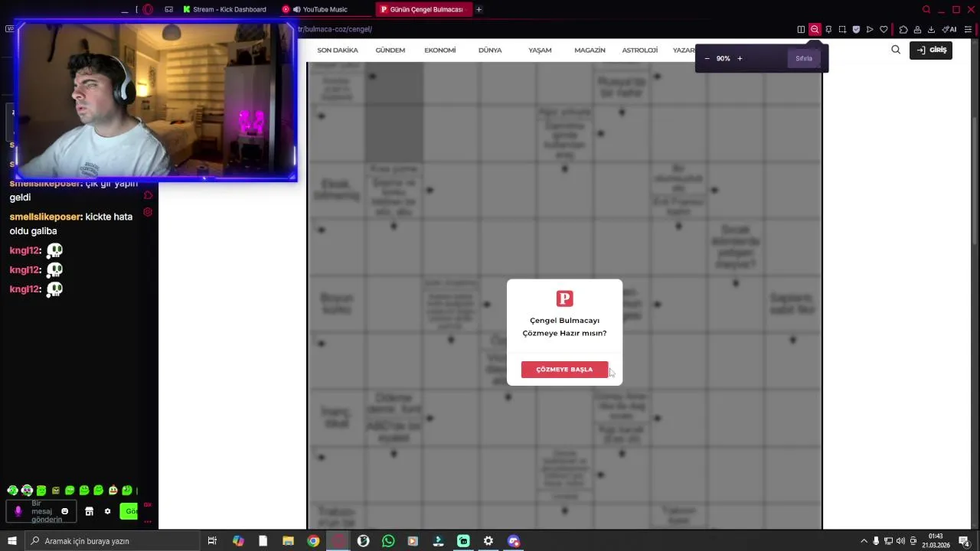Open the snapshot capture tool icon
This screenshot has width=980, height=551.
click(x=842, y=29)
